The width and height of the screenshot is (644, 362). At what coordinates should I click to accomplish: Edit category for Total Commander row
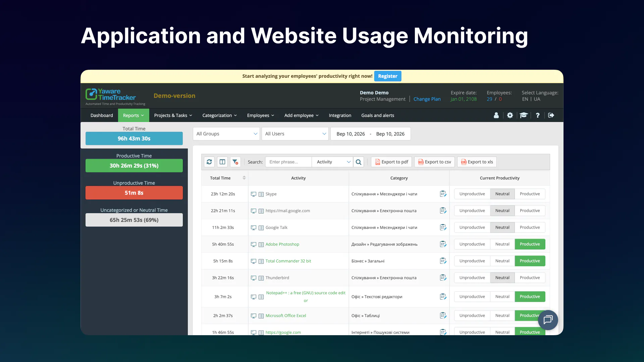(443, 261)
